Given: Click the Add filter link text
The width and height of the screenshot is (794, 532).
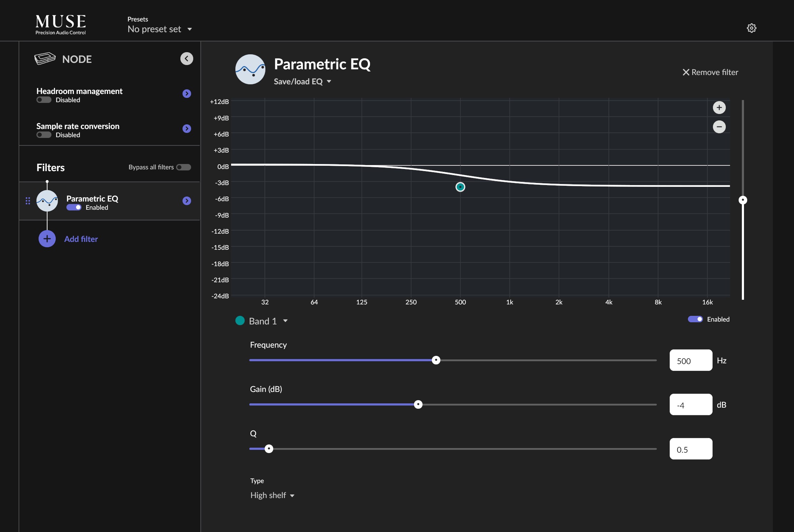Looking at the screenshot, I should (81, 239).
